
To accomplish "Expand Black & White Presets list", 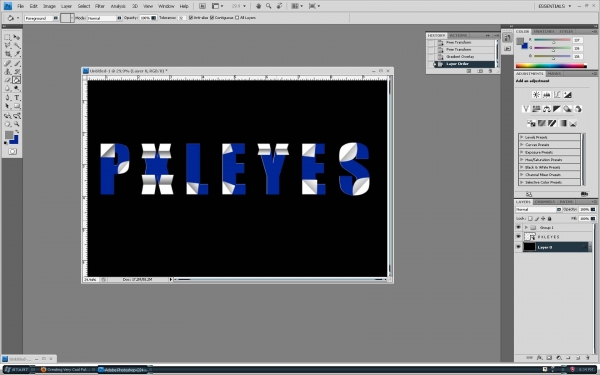I will (x=522, y=167).
